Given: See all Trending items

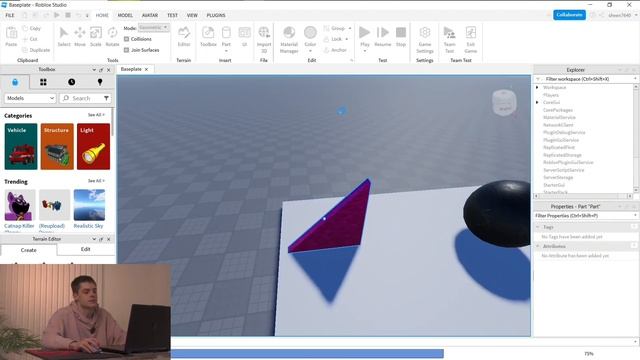Looking at the screenshot, I should [x=96, y=181].
